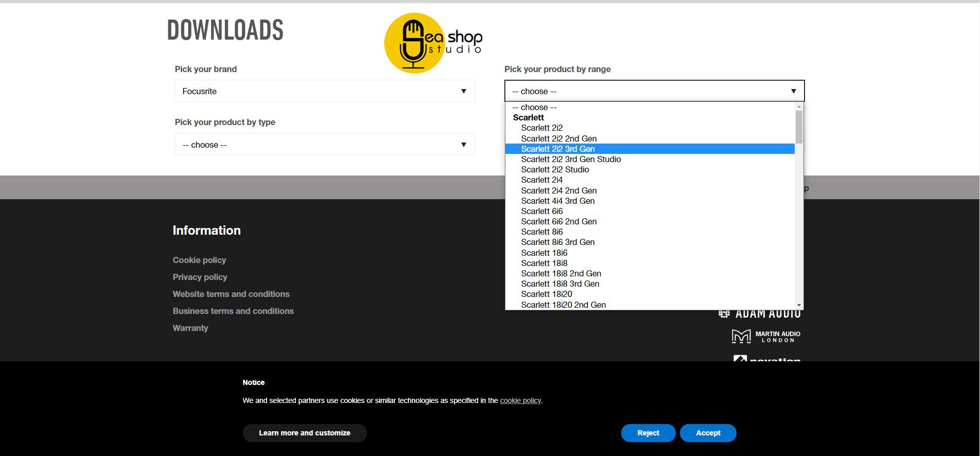Choose Scarlett 2i4 2nd Gen
Viewport: 980px width, 456px height.
(x=650, y=190)
